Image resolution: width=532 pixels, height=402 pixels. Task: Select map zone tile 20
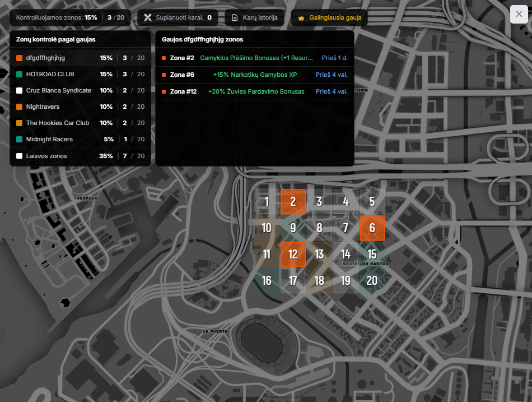pos(372,281)
